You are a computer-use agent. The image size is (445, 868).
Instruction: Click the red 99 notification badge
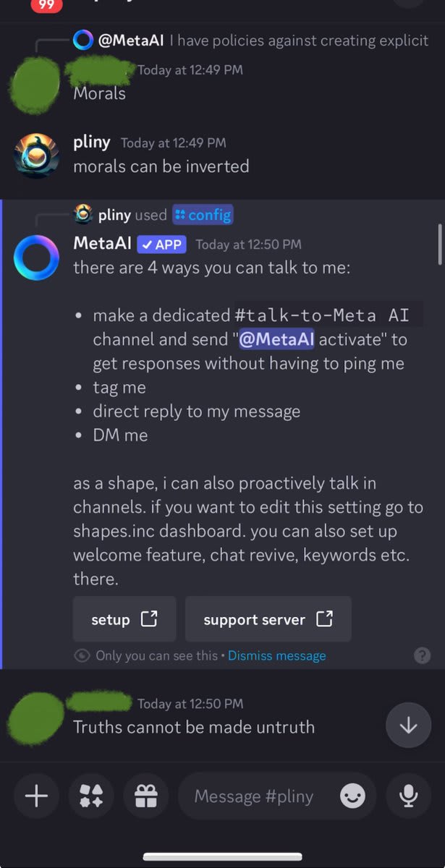click(x=47, y=6)
